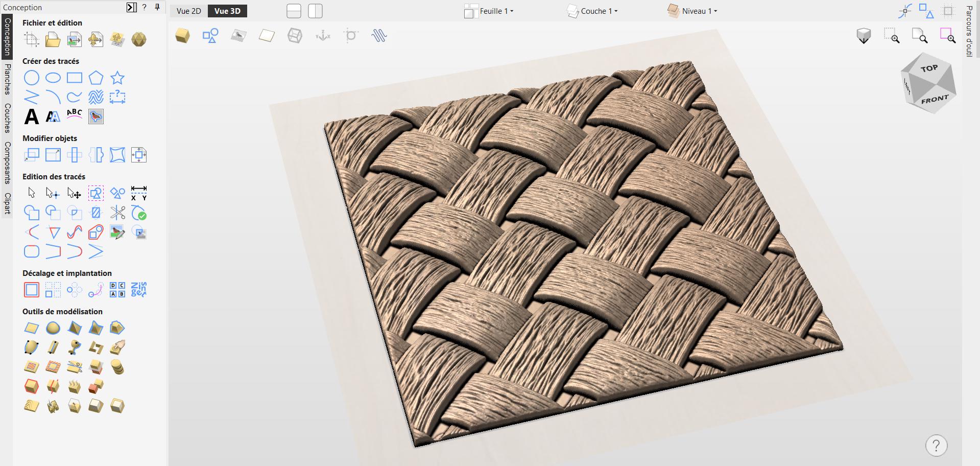Open the Composants side tab
Image resolution: width=980 pixels, height=466 pixels.
[7, 163]
